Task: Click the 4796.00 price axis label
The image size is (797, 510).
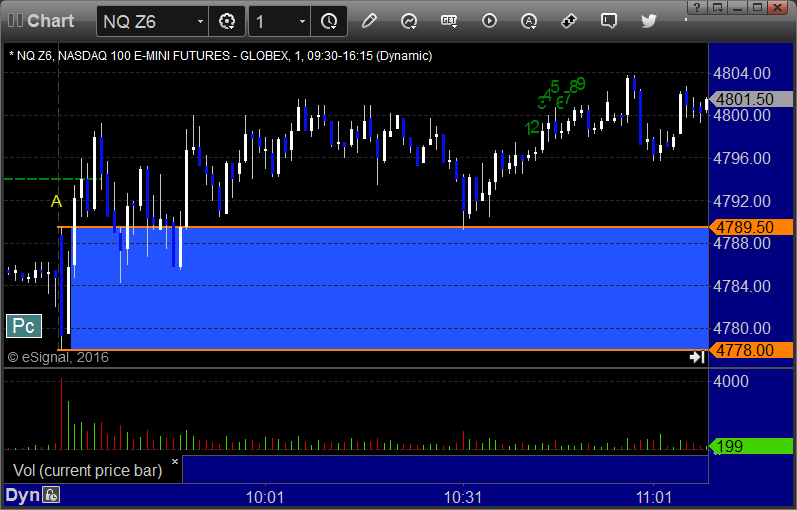Action: (x=742, y=158)
